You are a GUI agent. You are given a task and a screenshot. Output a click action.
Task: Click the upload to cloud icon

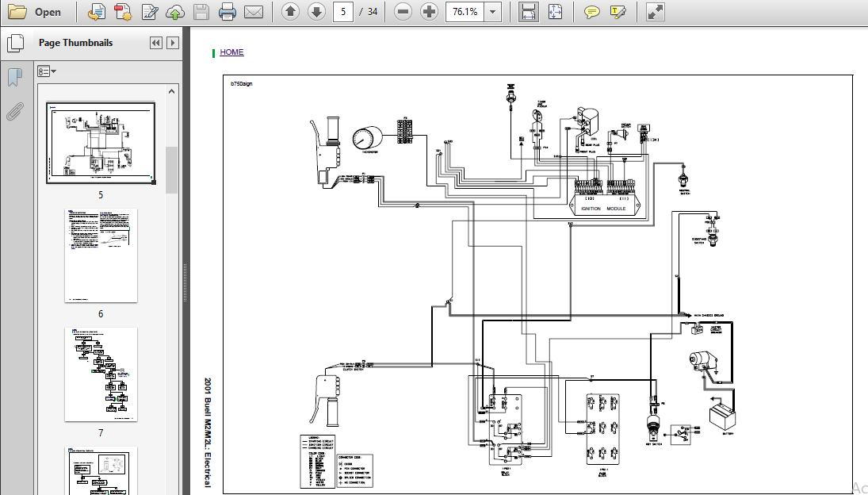(175, 12)
